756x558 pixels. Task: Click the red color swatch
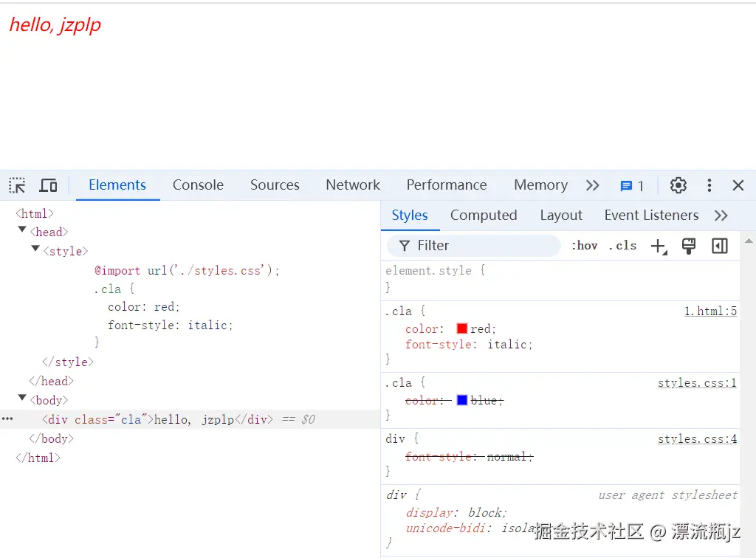[x=464, y=328]
